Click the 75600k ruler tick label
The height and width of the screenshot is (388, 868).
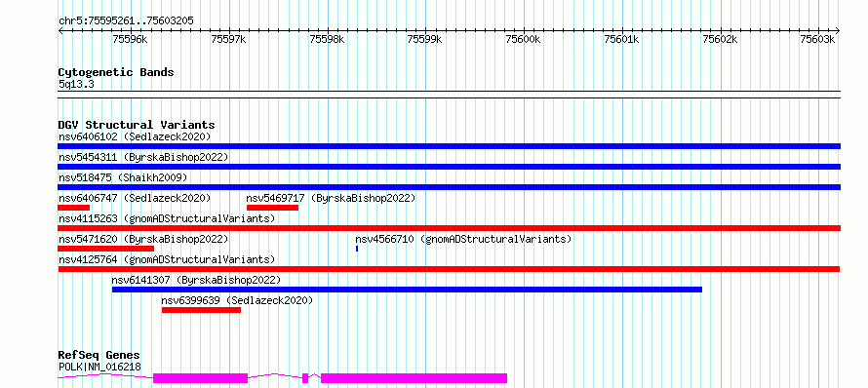[523, 39]
